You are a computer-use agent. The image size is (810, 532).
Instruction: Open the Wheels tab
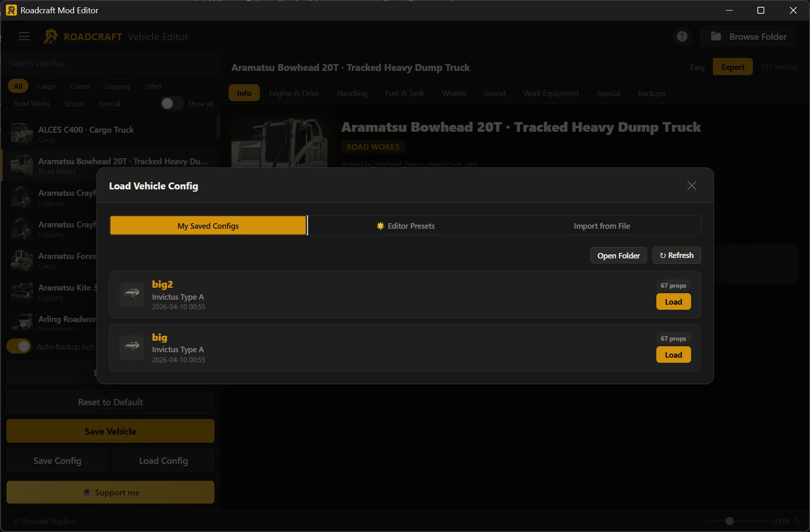(454, 93)
